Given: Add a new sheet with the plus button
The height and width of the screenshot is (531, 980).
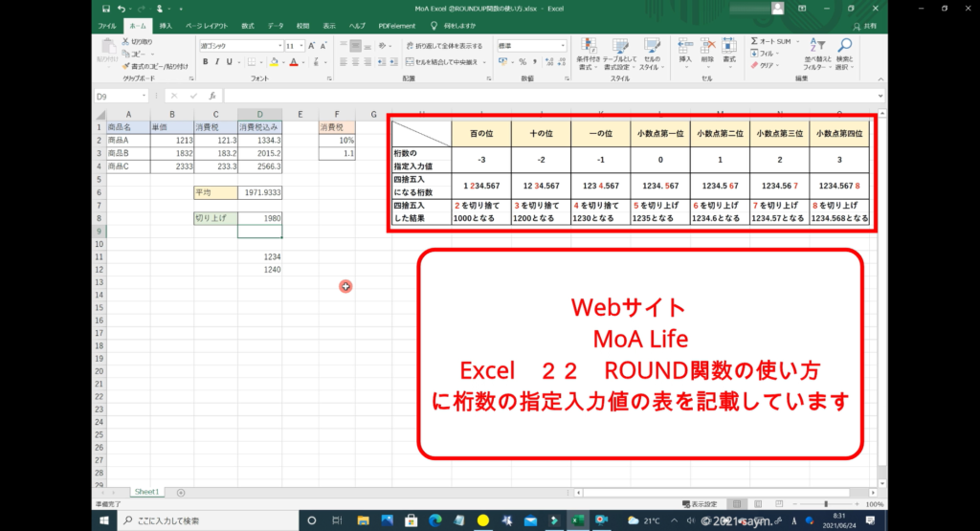Looking at the screenshot, I should [181, 491].
